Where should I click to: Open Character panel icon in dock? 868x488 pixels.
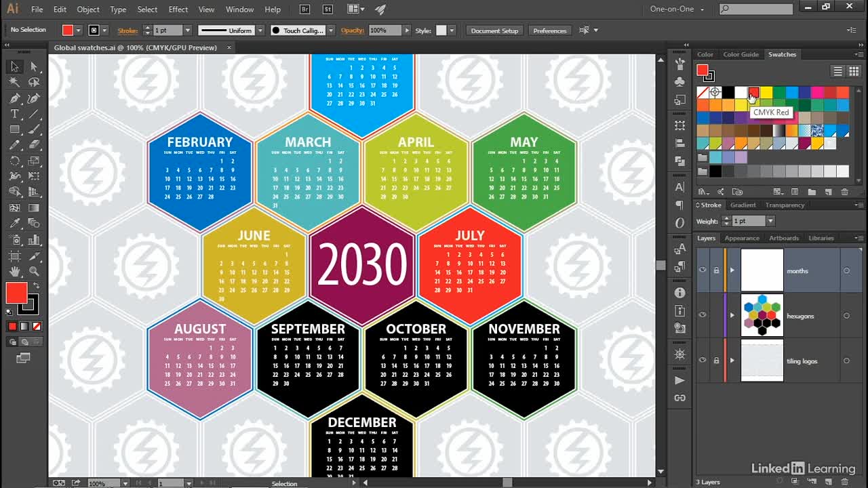tap(679, 187)
